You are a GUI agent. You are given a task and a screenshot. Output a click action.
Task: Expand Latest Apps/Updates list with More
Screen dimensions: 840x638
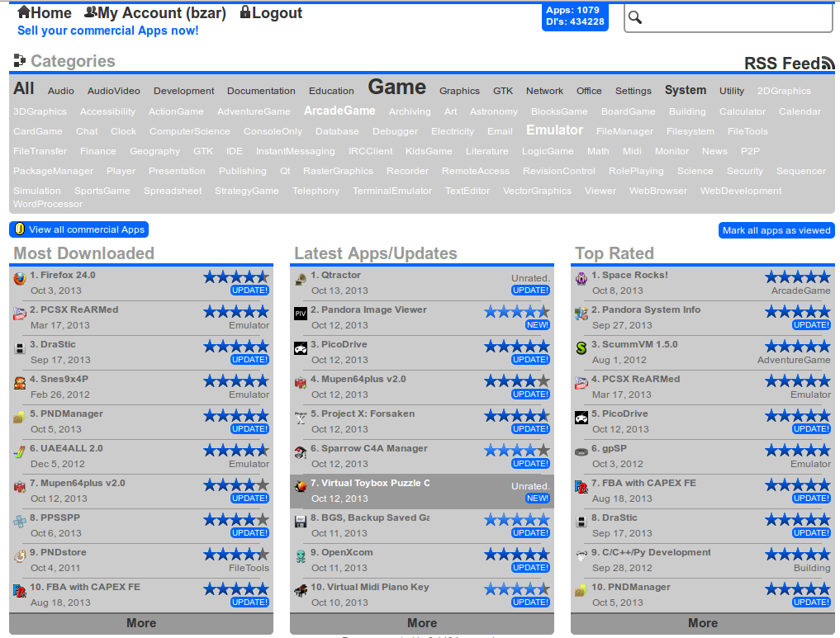(422, 623)
